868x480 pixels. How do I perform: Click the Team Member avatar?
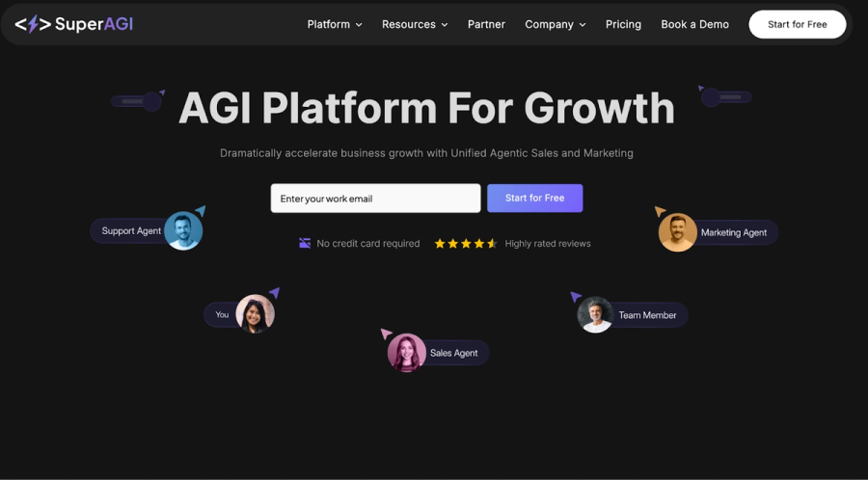click(596, 314)
